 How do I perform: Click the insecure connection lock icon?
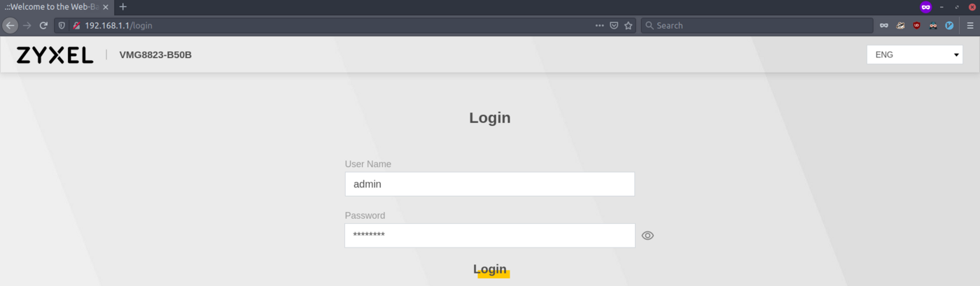76,25
